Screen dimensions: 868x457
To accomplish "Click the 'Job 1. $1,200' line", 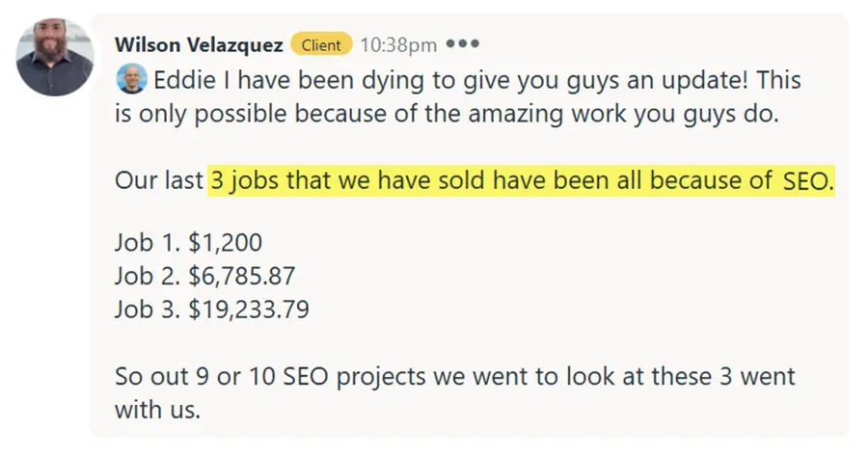I will point(188,244).
